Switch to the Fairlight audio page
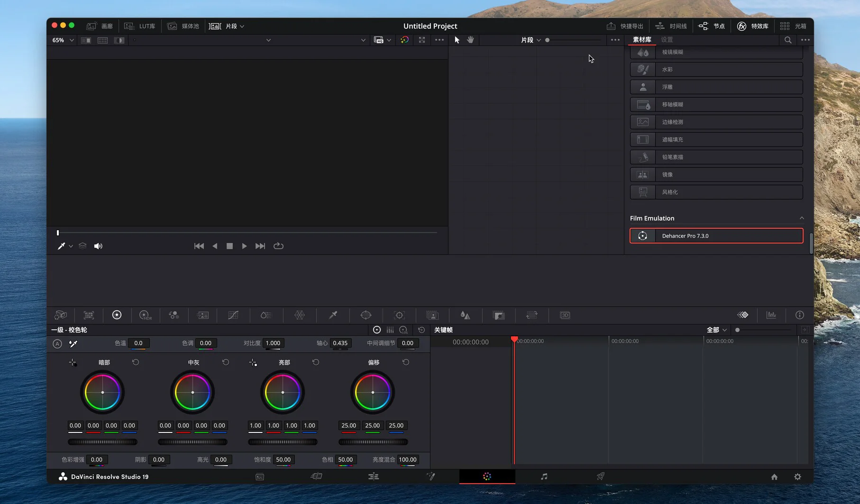Screen dimensions: 860x504 point(544,477)
